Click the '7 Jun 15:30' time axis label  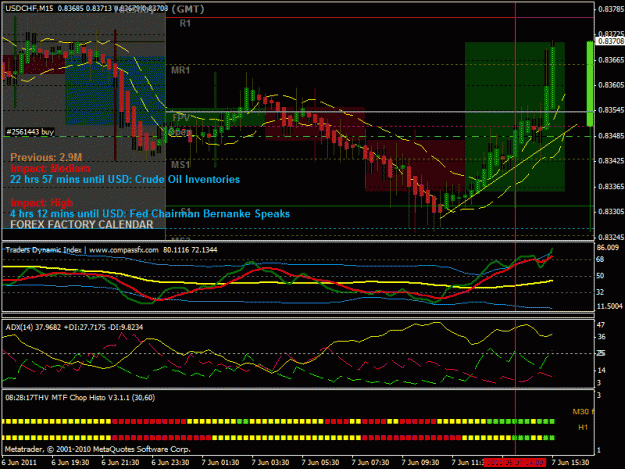point(570,462)
